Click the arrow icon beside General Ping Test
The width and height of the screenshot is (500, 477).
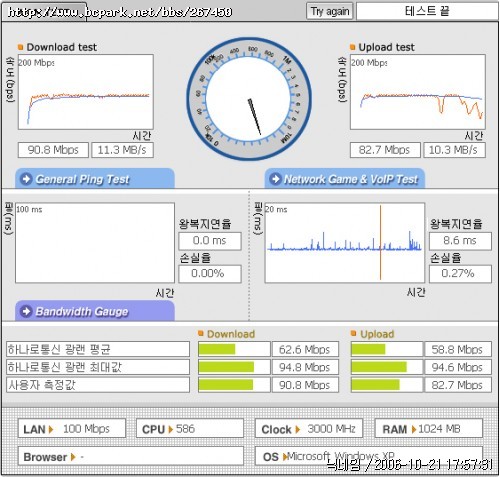[26, 179]
